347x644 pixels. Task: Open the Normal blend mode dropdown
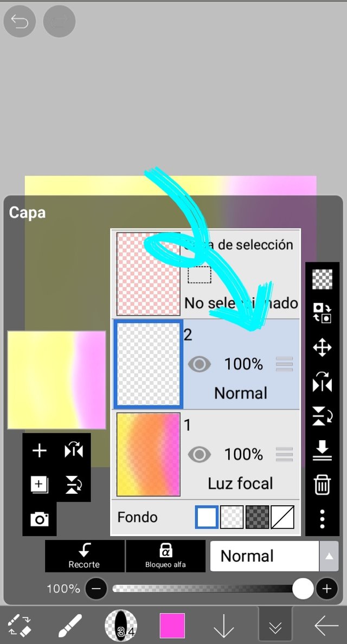pos(265,556)
